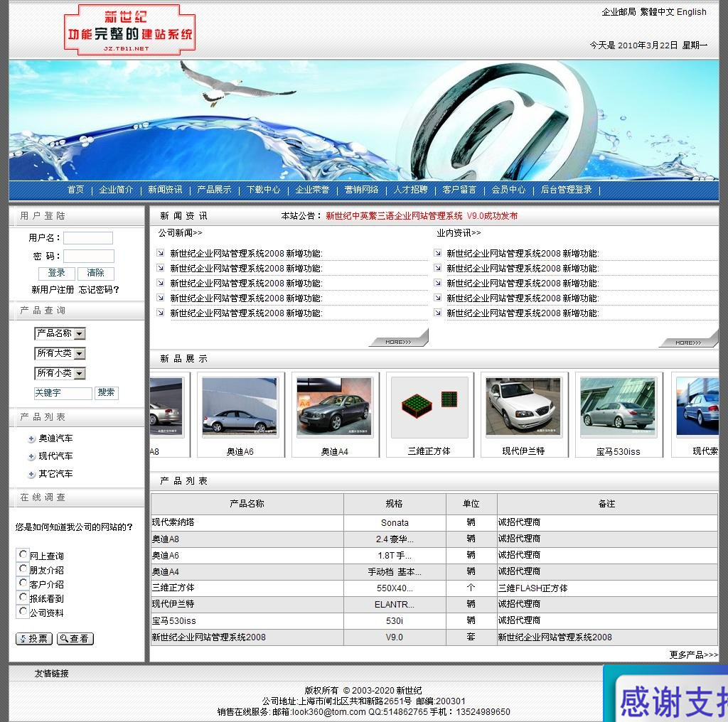The height and width of the screenshot is (722, 728).
Task: Open 下载中心 in the navigation bar
Action: tap(263, 190)
